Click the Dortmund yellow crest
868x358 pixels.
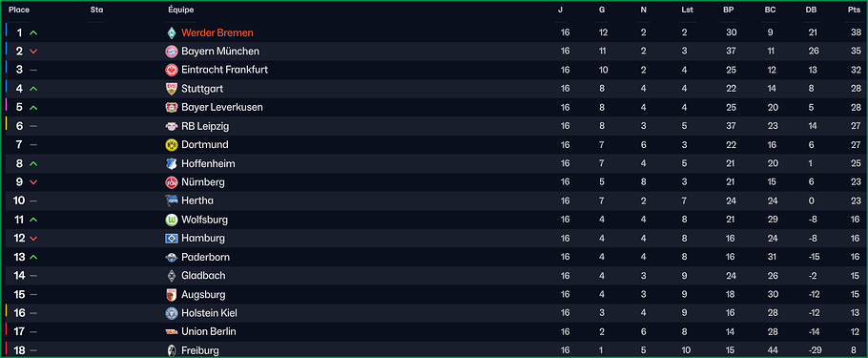(x=172, y=145)
